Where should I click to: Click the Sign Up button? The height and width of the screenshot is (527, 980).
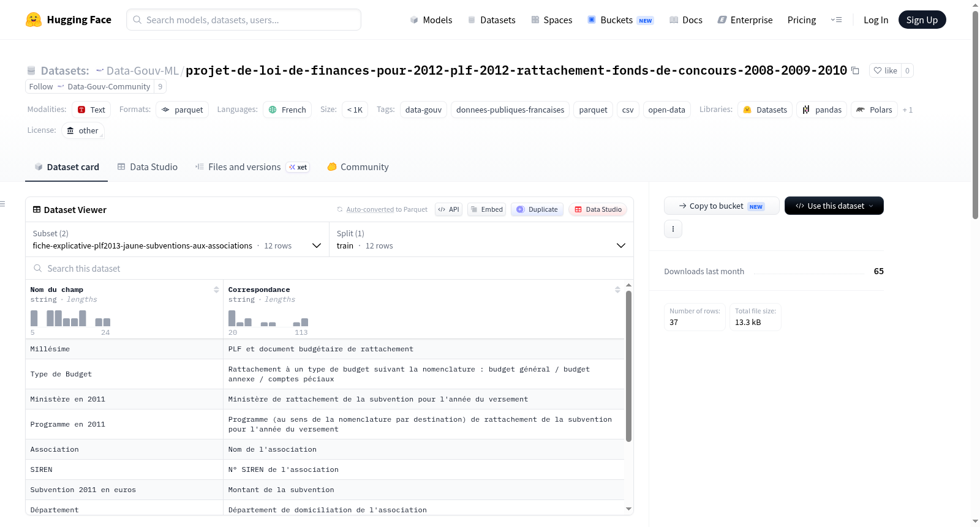(x=922, y=20)
